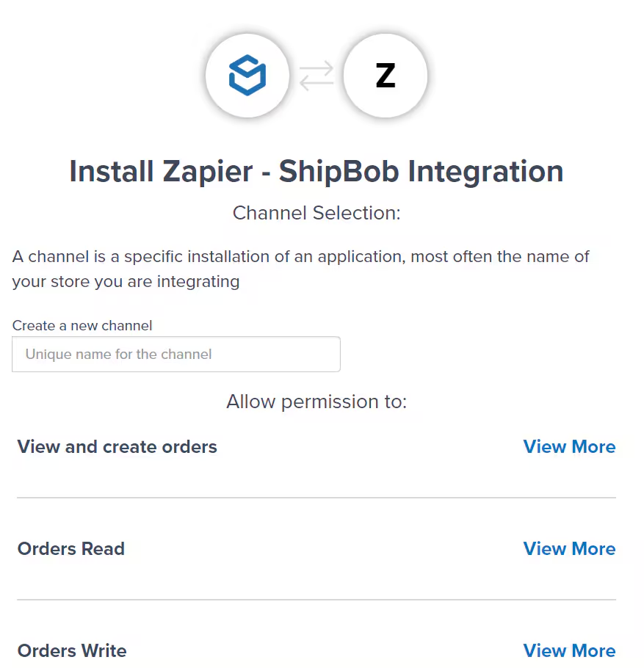Click the "Install Zapier - ShipBob Integration" heading

point(316,171)
